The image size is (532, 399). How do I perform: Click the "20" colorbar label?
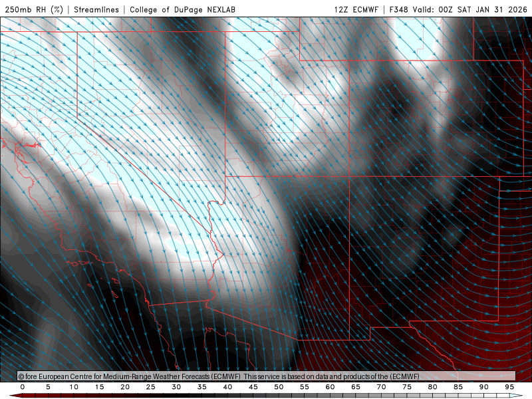tap(125, 387)
